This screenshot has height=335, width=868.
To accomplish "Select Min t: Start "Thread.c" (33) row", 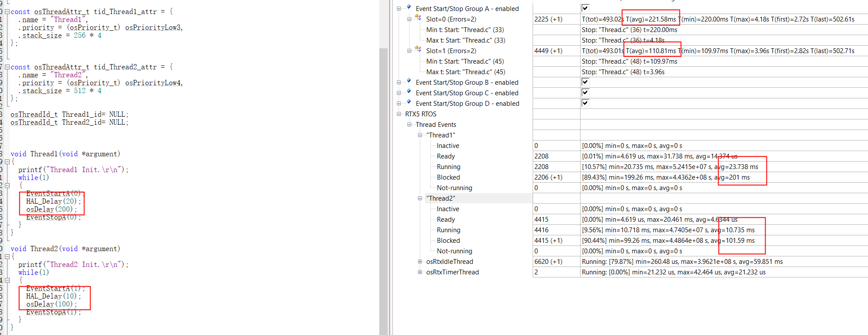I will (x=465, y=30).
